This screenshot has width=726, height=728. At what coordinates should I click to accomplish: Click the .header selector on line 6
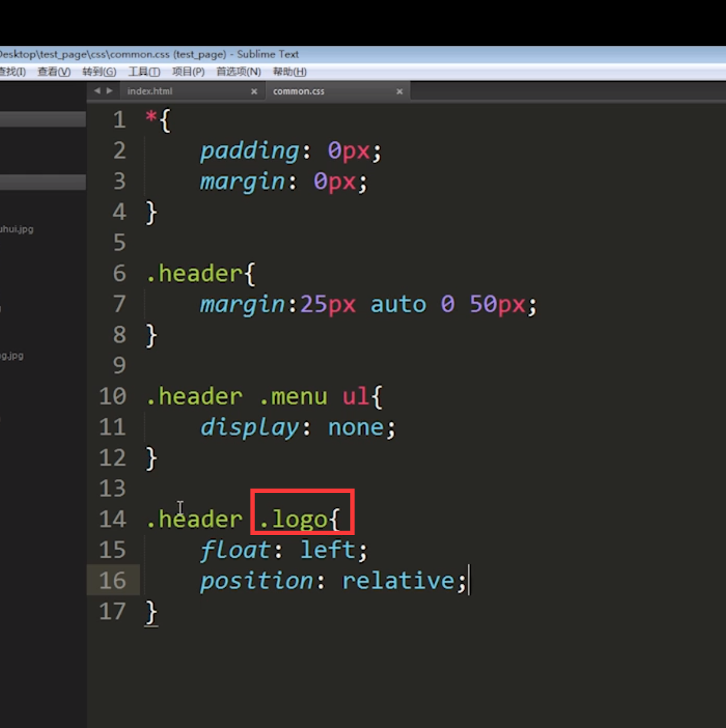194,274
